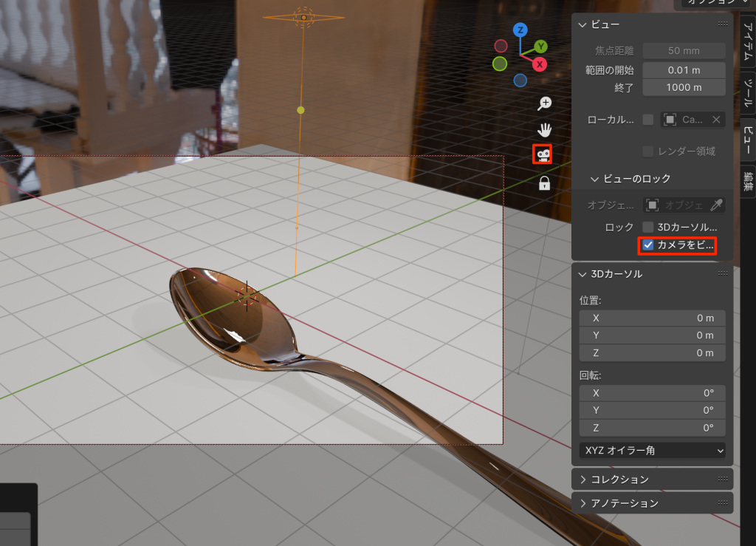Tick the ローカルカメラ checkbox
756x546 pixels.
(648, 120)
